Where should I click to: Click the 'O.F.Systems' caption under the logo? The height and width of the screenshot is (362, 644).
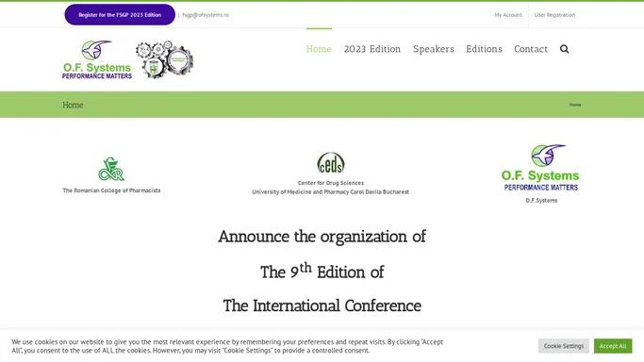541,200
